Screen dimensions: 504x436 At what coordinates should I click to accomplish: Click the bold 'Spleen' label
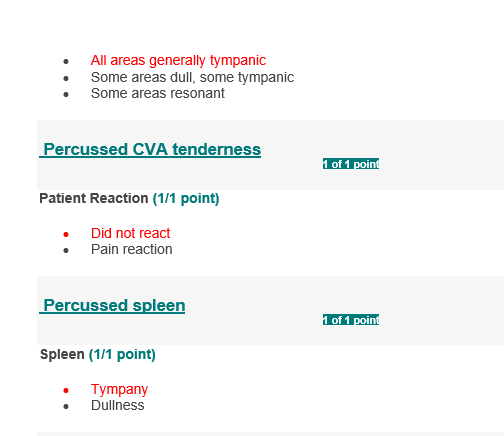click(x=62, y=354)
